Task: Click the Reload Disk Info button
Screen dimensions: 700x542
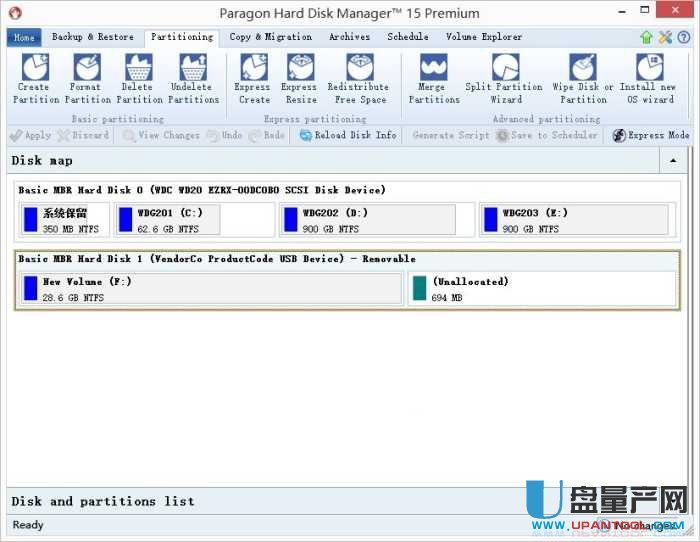Action: coord(348,135)
